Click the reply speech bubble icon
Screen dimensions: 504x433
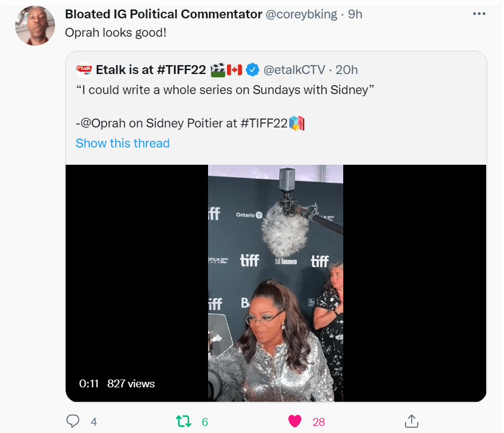tap(73, 421)
